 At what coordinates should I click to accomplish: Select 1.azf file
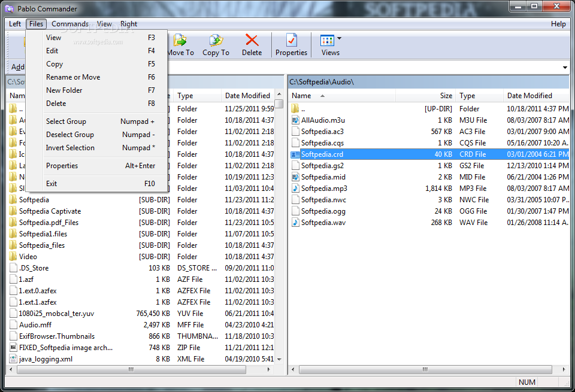26,279
